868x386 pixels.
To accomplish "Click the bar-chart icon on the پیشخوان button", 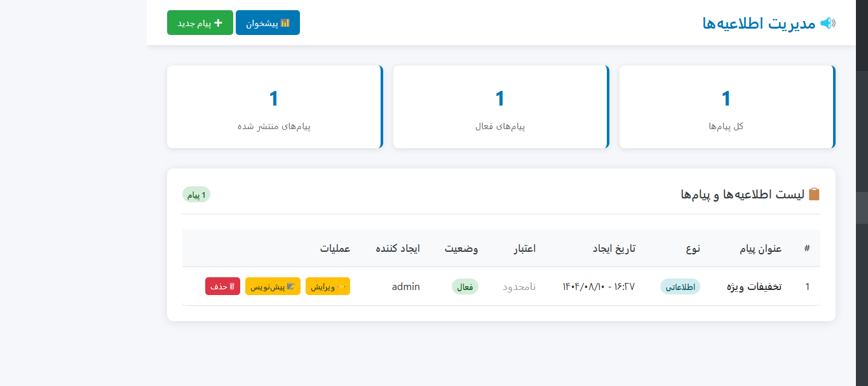I will pos(285,23).
